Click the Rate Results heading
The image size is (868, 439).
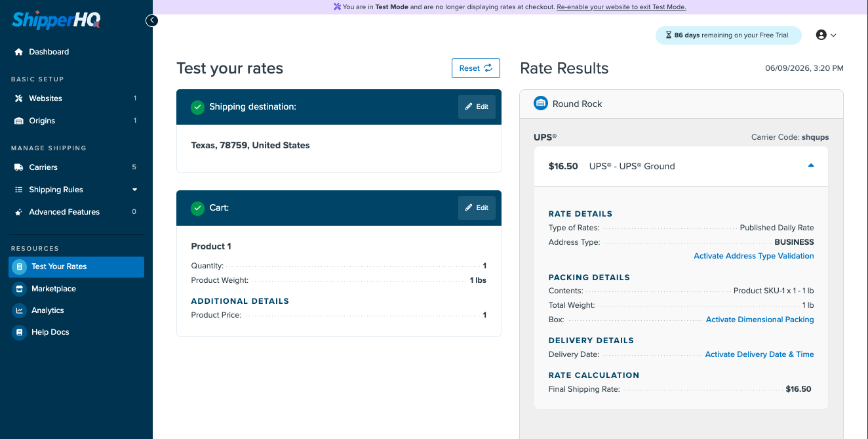(564, 68)
